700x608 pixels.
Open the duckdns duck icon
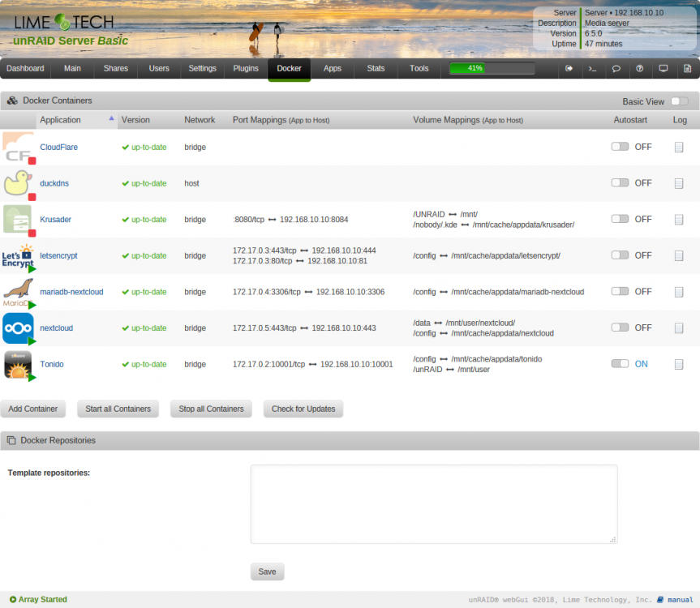(x=18, y=183)
